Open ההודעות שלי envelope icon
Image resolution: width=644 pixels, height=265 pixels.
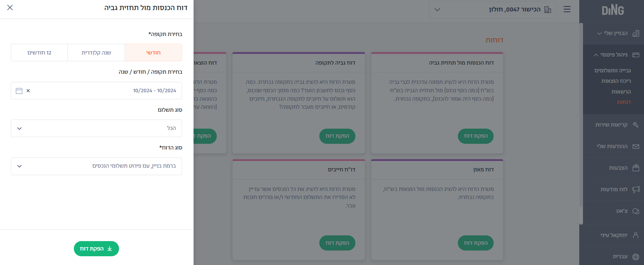coord(636,146)
